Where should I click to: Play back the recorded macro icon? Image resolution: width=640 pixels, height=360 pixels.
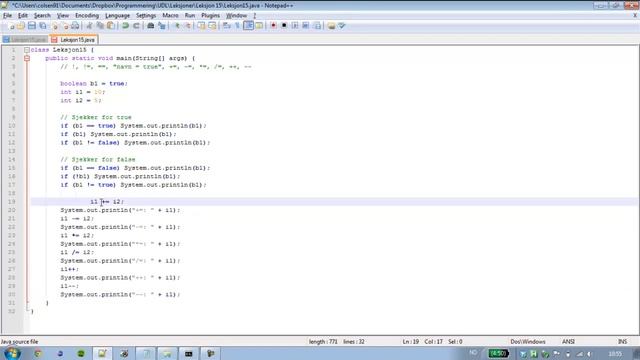[295, 26]
